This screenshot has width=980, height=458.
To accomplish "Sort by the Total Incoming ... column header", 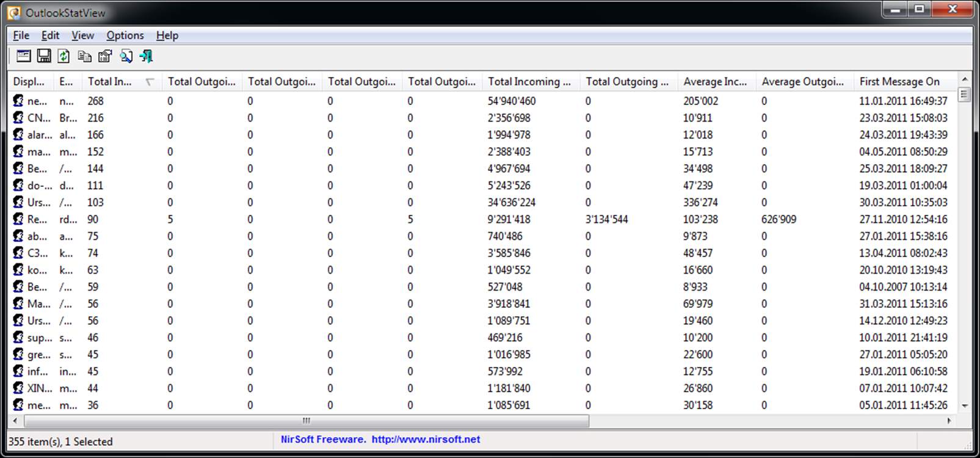I will click(x=531, y=81).
